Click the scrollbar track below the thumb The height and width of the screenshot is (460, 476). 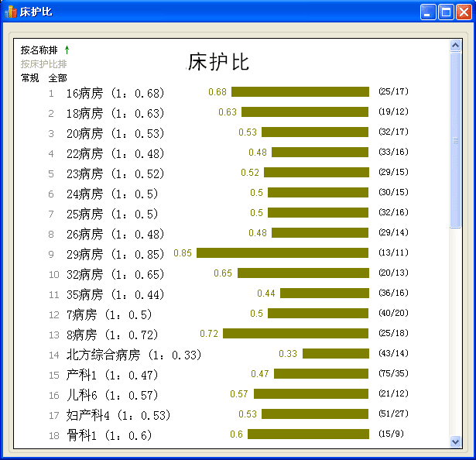455,331
